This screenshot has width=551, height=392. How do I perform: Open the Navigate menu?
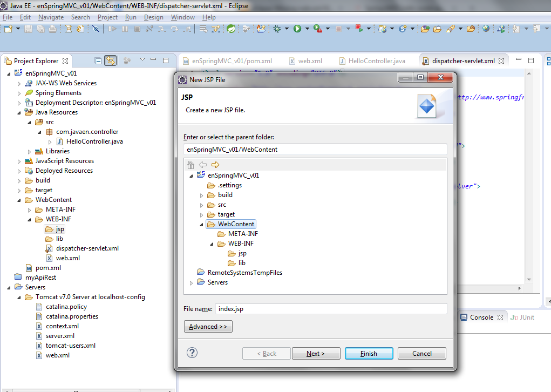(51, 17)
